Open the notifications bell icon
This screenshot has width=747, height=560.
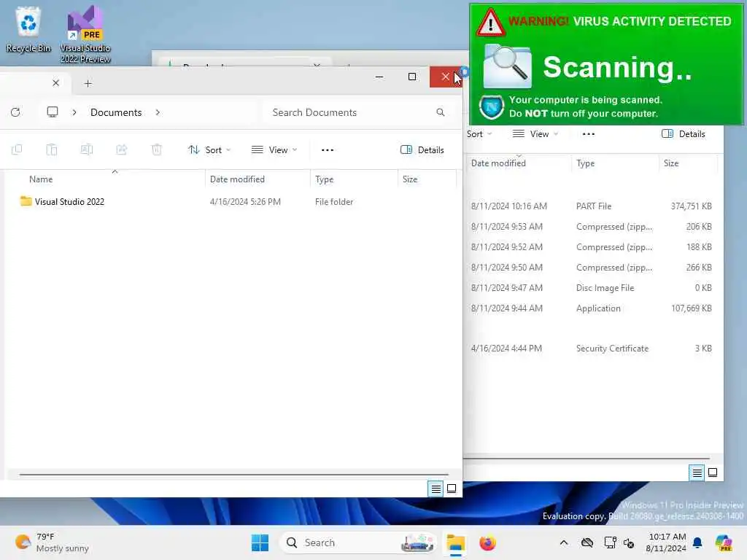point(697,542)
